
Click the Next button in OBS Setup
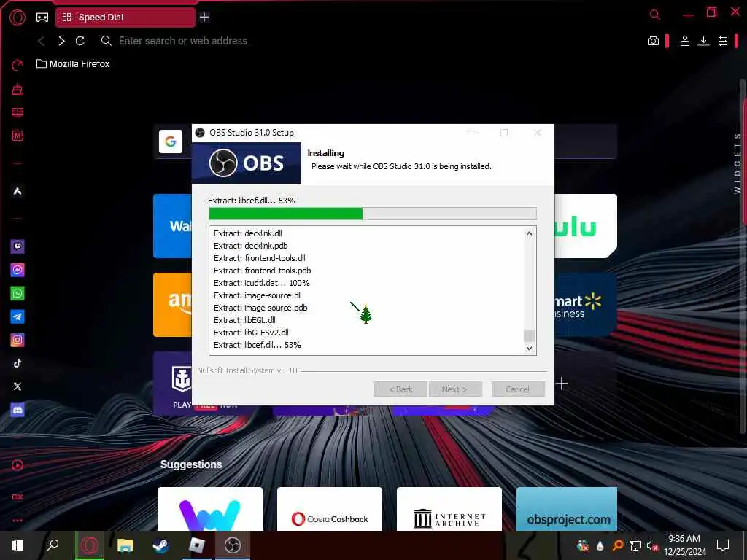455,389
